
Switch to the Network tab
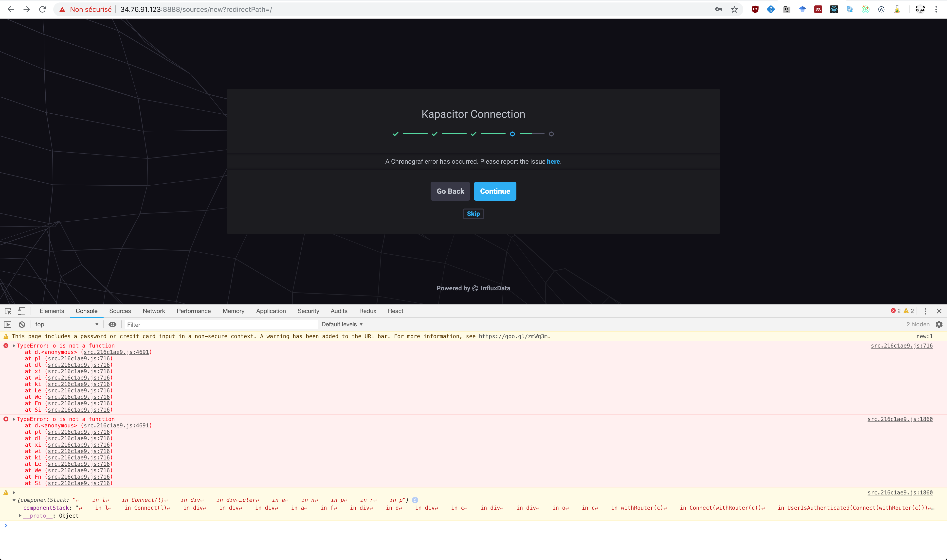154,311
